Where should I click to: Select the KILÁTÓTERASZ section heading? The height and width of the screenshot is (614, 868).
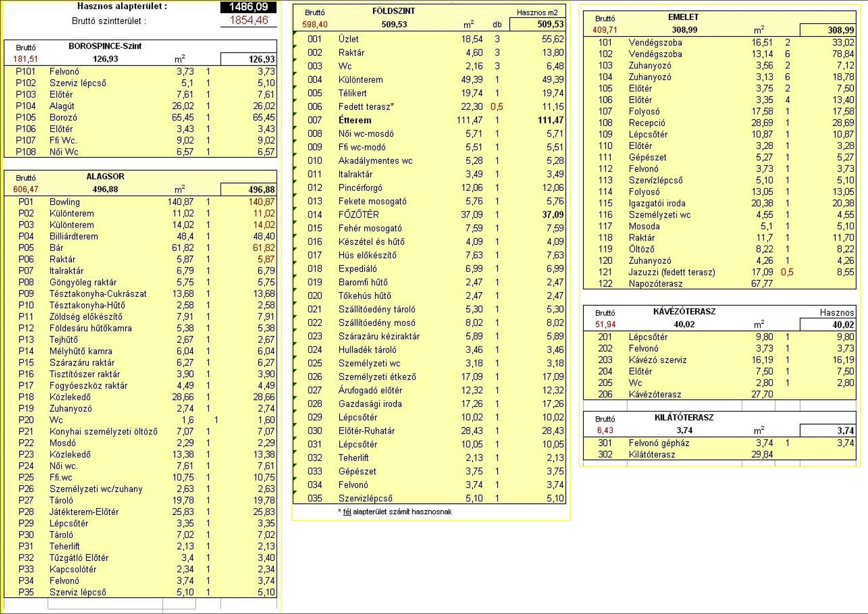pos(684,418)
